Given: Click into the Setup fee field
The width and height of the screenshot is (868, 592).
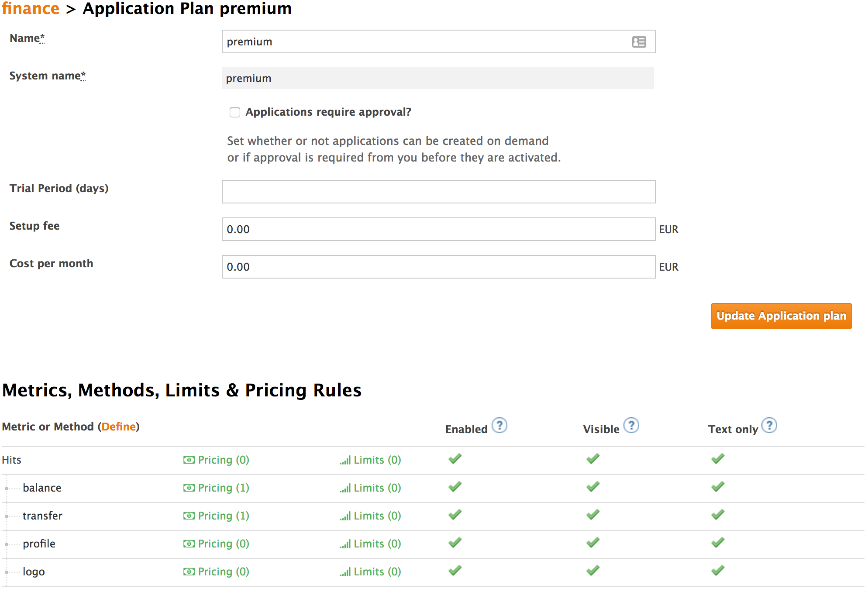Looking at the screenshot, I should point(438,229).
